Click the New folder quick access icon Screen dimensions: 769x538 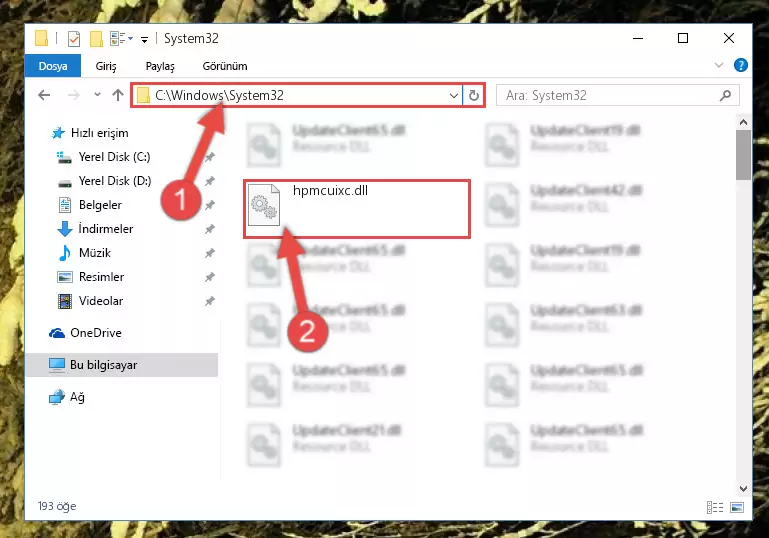click(96, 38)
